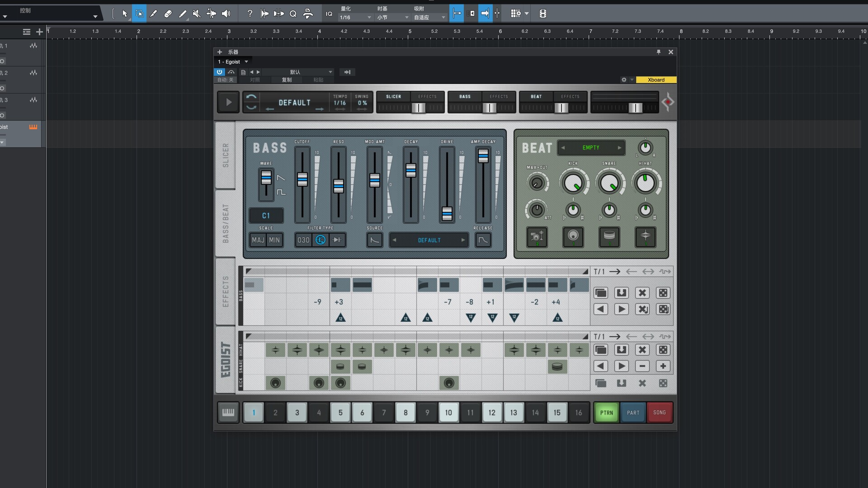Click the bass randomize-notes dice icon

663,309
